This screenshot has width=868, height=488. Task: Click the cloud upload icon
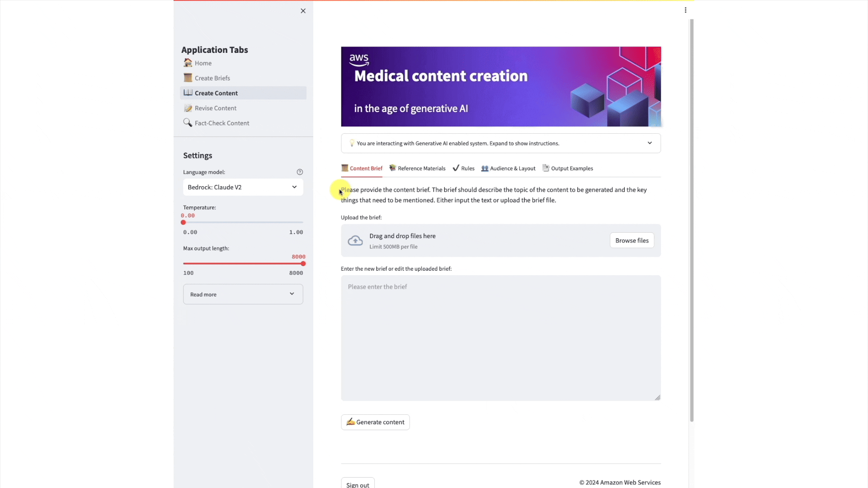click(355, 241)
